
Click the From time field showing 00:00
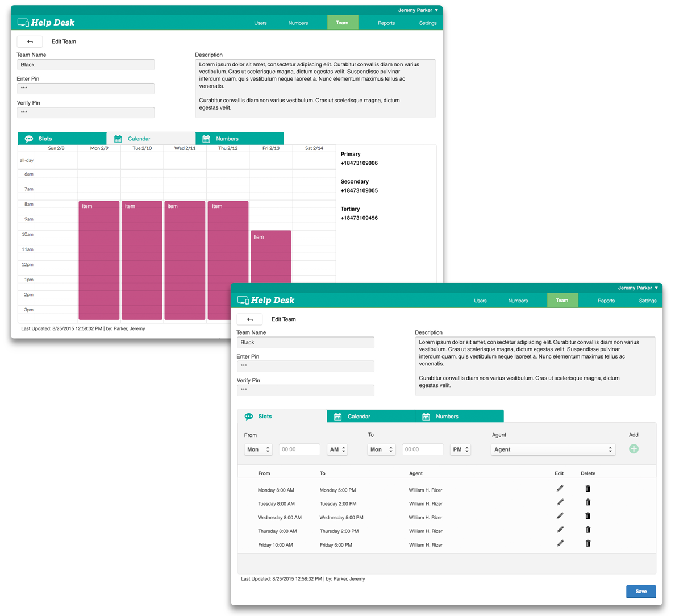[x=299, y=449]
